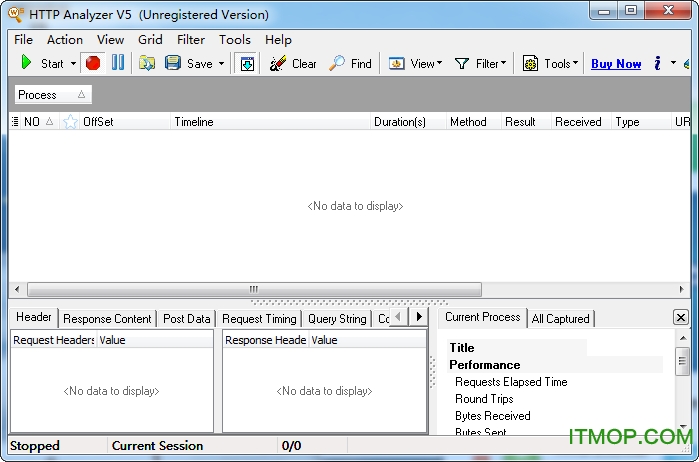
Task: Open the Grid menu
Action: point(150,40)
